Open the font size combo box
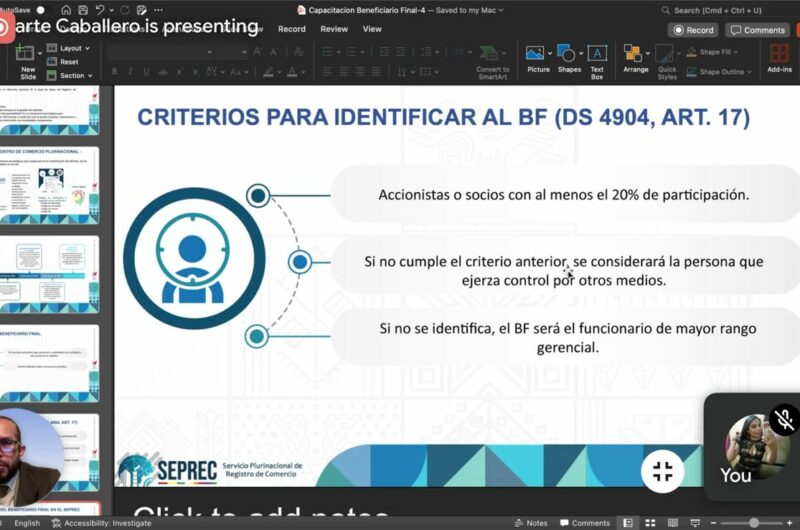Image resolution: width=800 pixels, height=530 pixels. pos(232,52)
